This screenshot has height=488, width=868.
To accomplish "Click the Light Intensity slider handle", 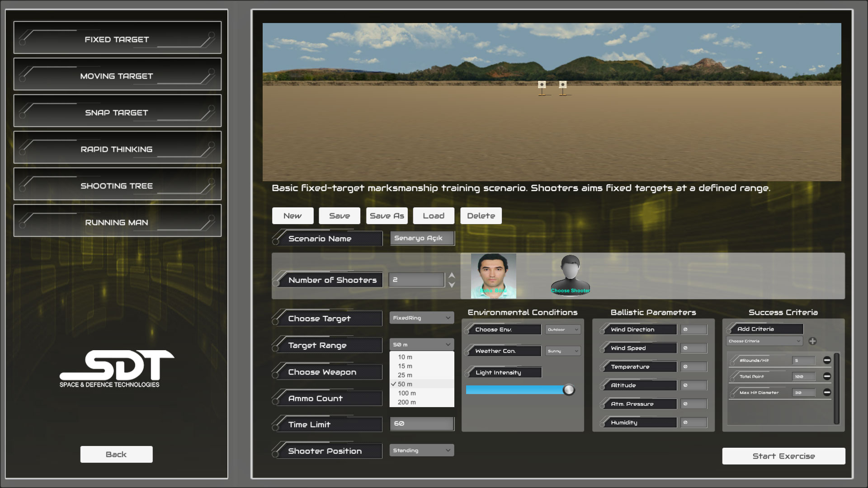I will tap(569, 390).
